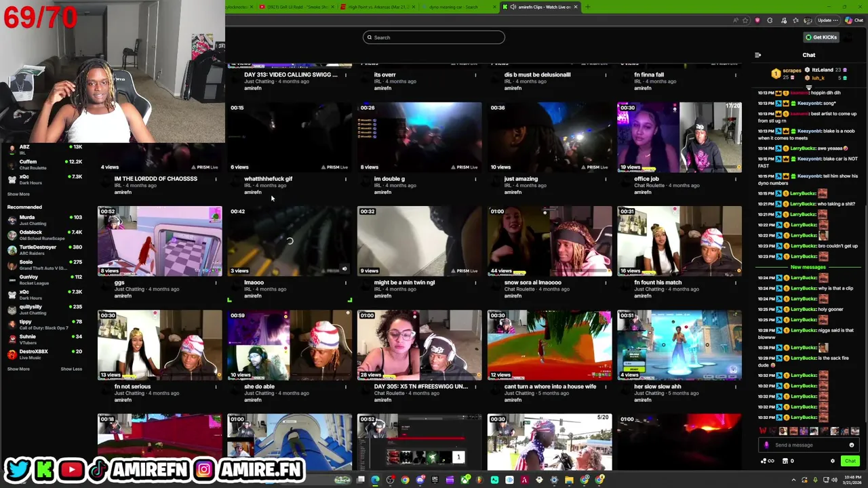The width and height of the screenshot is (868, 488).
Task: Open options menu for 'ggs' clip
Action: click(x=216, y=283)
